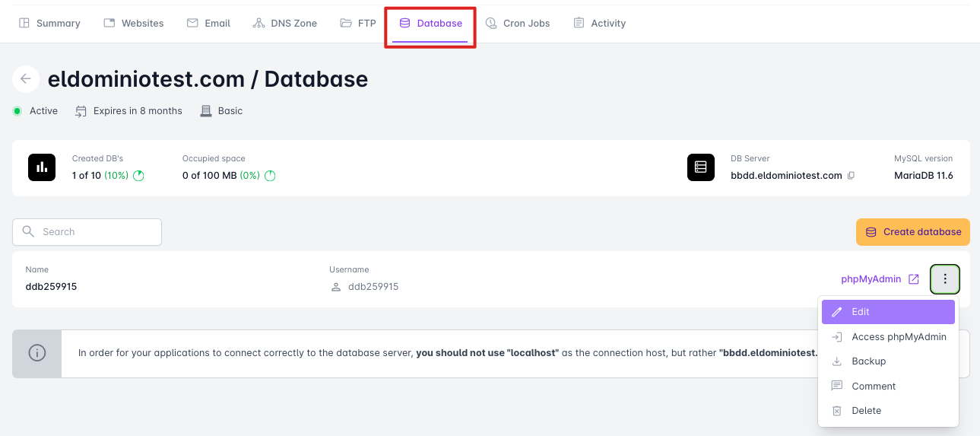Open the Summary tab
The width and height of the screenshot is (980, 436).
49,24
